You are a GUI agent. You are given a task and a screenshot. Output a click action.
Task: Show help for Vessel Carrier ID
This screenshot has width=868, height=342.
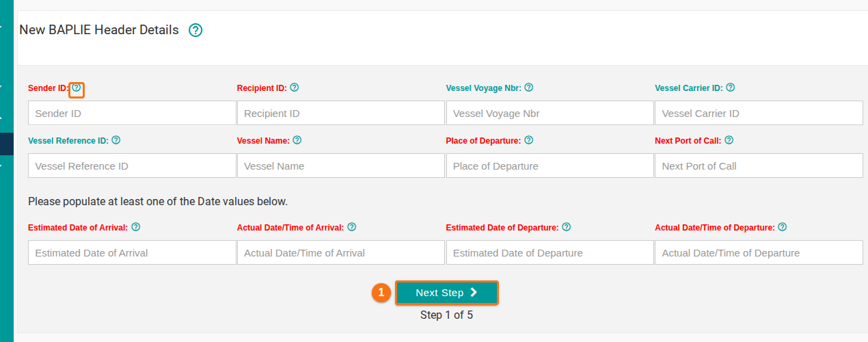[731, 88]
